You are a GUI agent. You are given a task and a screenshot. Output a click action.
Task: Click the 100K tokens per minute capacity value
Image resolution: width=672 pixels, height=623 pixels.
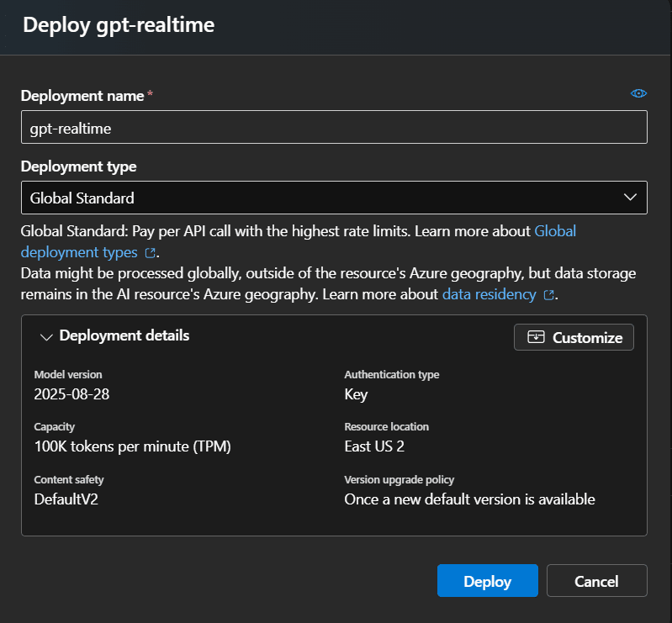(x=132, y=446)
